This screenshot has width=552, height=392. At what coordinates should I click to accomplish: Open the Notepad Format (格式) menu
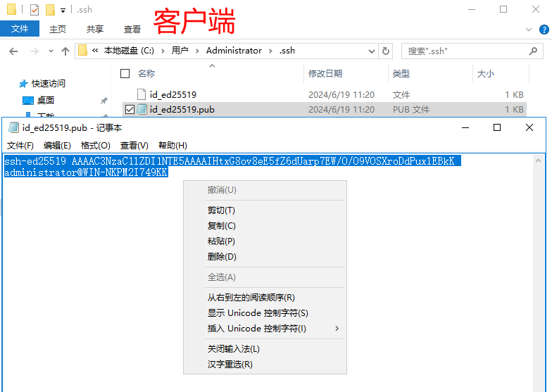[x=95, y=146]
